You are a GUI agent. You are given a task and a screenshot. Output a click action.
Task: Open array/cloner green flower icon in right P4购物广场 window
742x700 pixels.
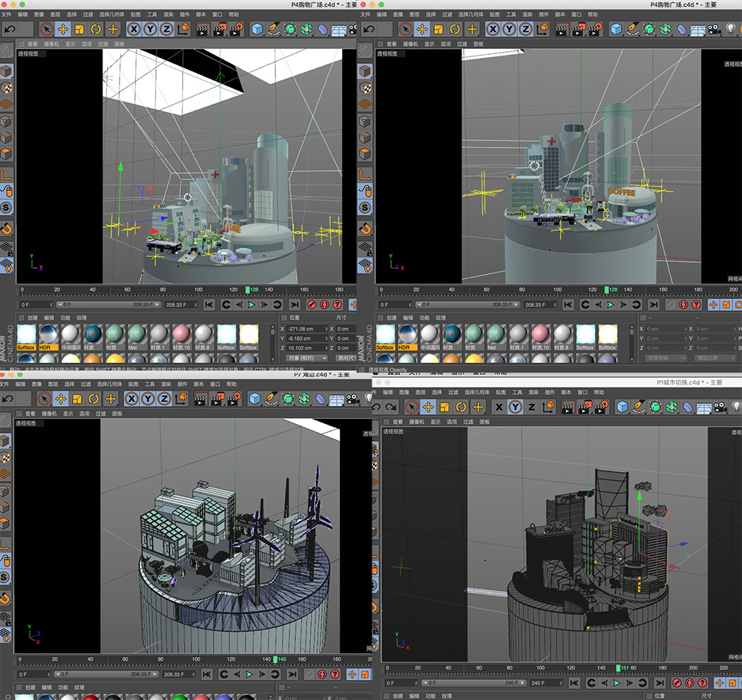(x=666, y=30)
